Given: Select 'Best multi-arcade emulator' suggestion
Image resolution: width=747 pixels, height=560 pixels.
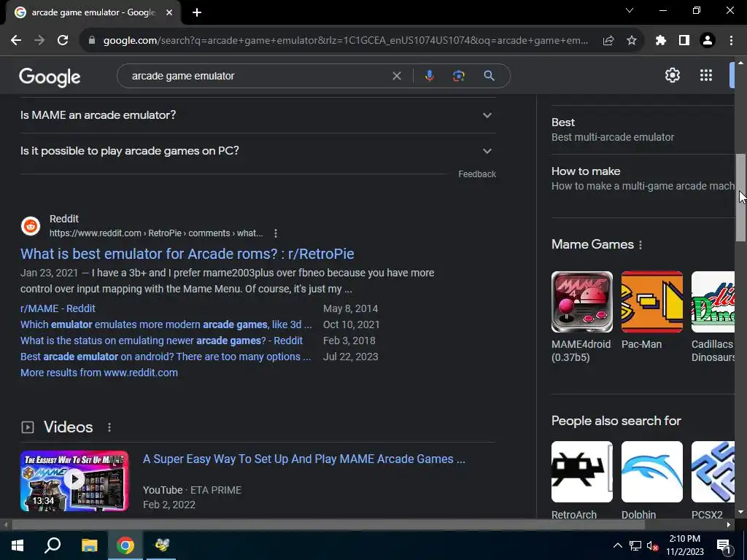Looking at the screenshot, I should (643, 130).
